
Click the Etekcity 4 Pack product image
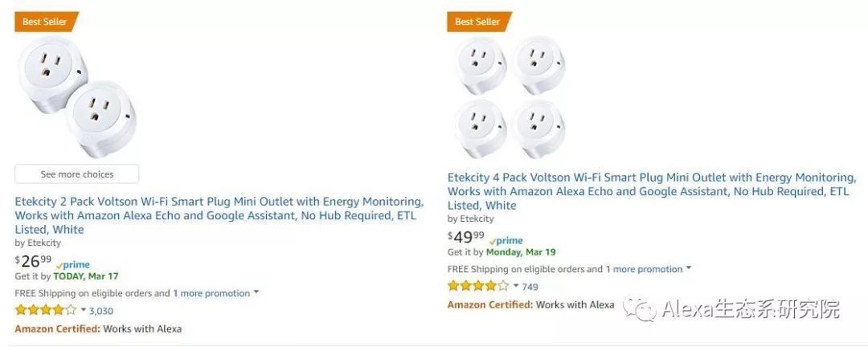[510, 97]
